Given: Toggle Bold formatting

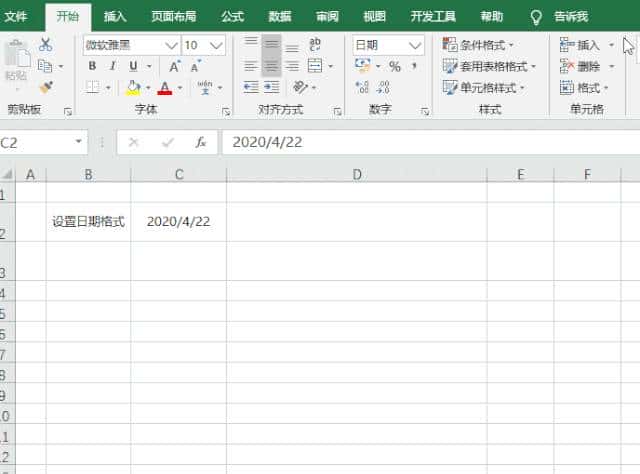Looking at the screenshot, I should tap(93, 66).
